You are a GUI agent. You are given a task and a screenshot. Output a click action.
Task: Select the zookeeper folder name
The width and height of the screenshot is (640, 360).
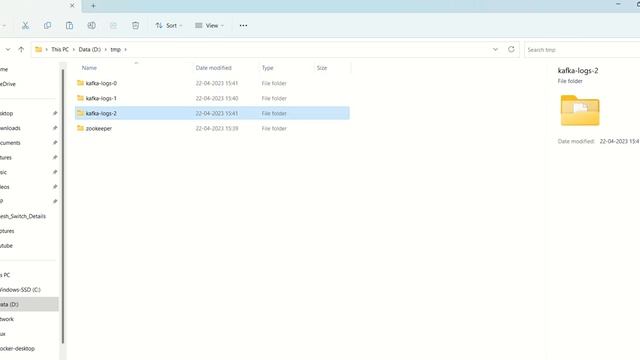click(x=99, y=128)
